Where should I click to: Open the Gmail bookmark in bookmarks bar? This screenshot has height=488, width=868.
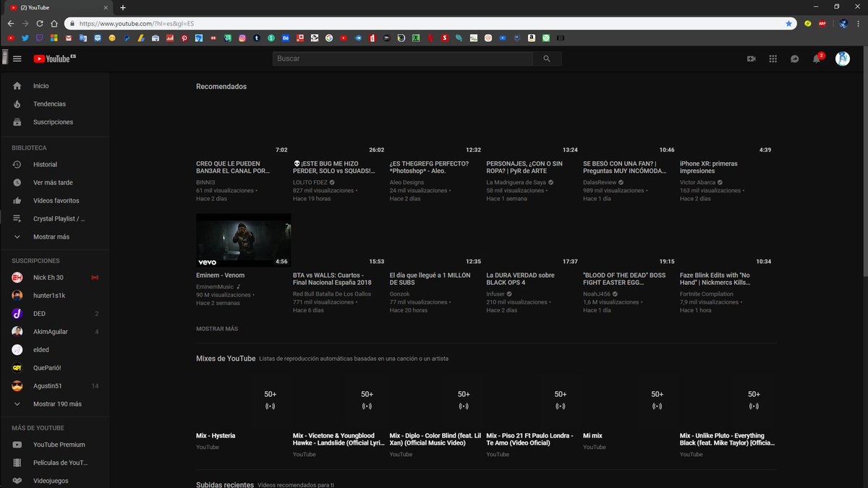(69, 38)
